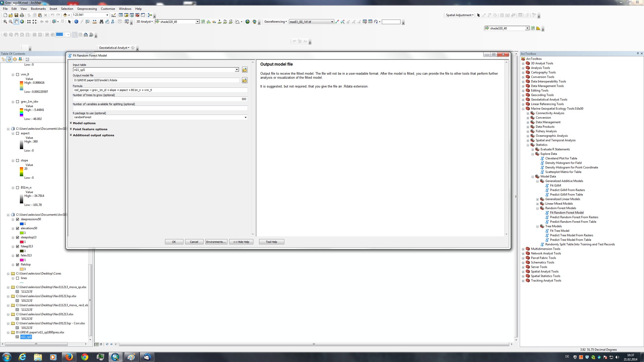Open the Find binoculars tool
644x362 pixels.
coord(101,22)
